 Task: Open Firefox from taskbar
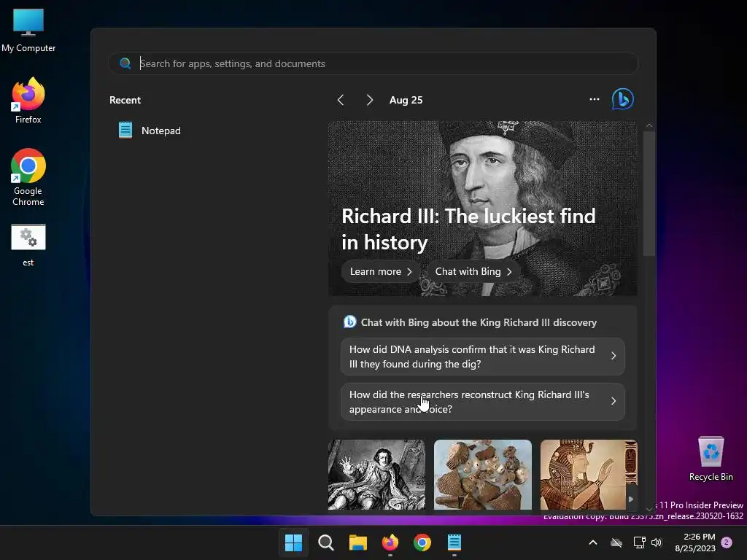390,542
